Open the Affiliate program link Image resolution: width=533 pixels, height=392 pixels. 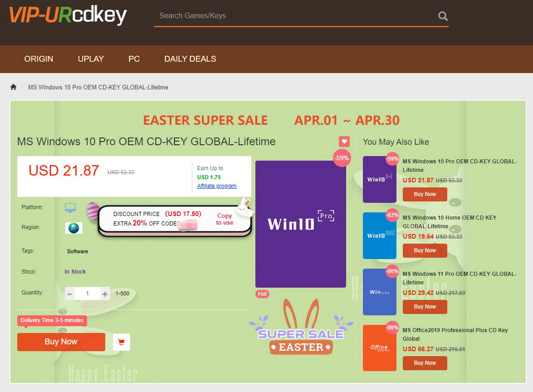(x=217, y=186)
